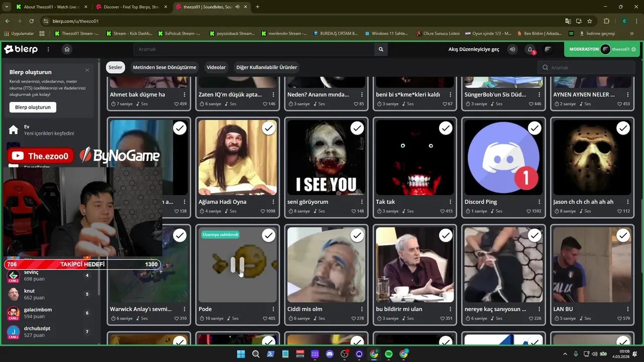Open browser extensions puzzle icon

pyautogui.click(x=606, y=21)
